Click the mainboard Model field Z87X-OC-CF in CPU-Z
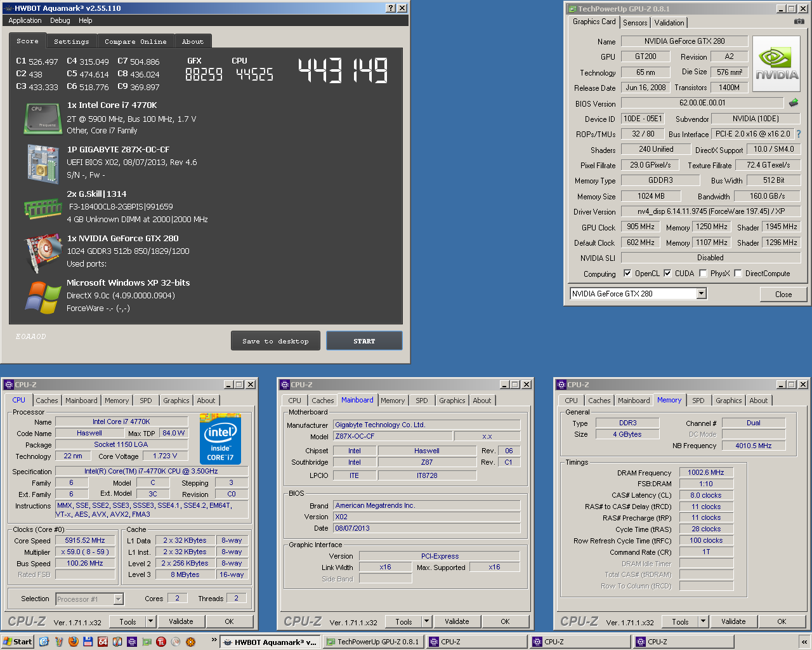Screen dimensions: 812x650 pyautogui.click(x=393, y=436)
